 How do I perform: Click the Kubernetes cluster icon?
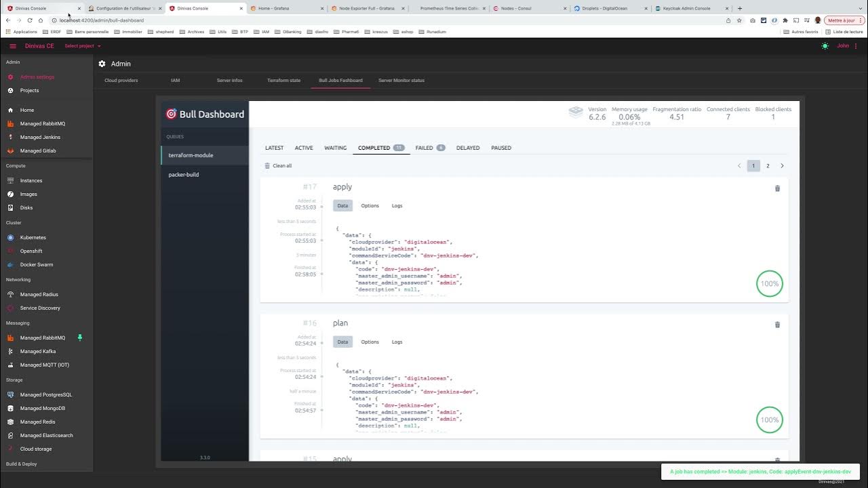[11, 237]
